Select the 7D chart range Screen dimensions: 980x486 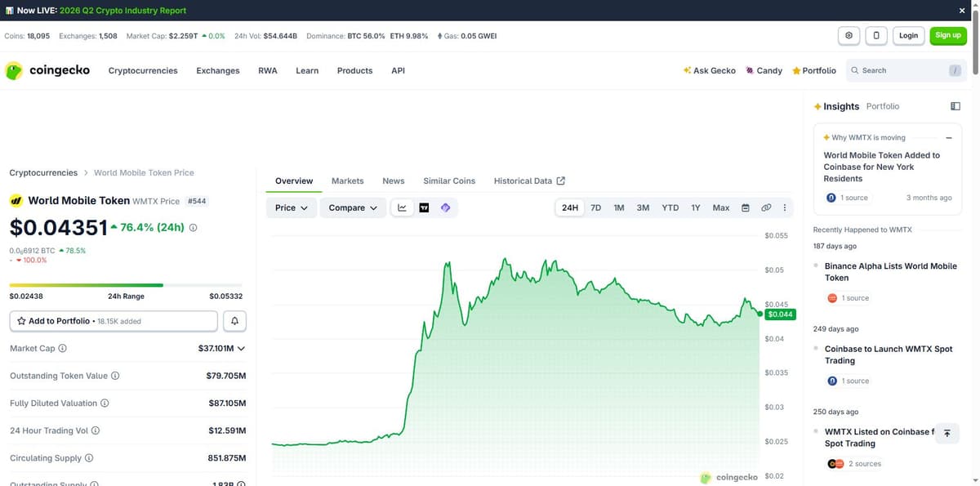pyautogui.click(x=596, y=207)
